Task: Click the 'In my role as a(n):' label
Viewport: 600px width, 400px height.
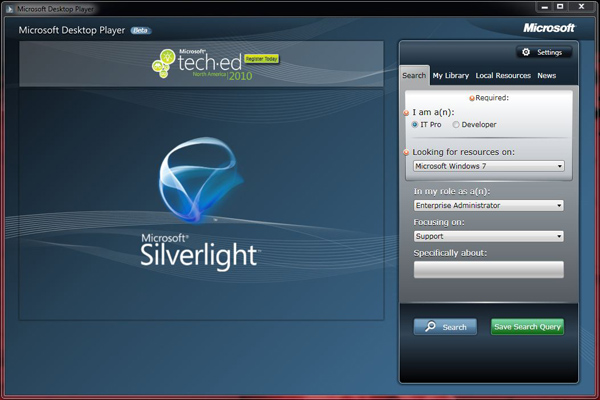Action: coord(452,191)
